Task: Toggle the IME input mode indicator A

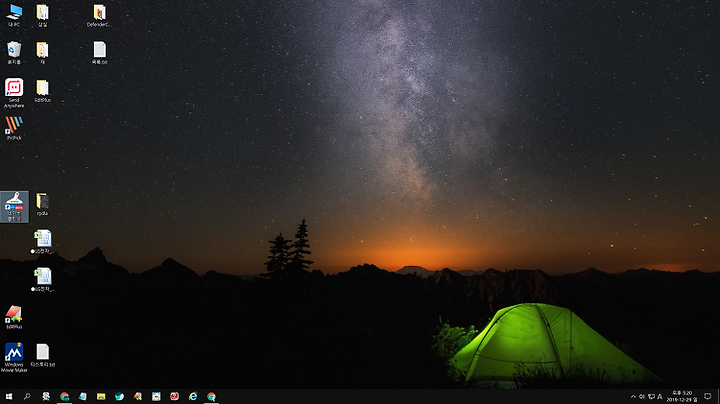Action: (x=660, y=397)
